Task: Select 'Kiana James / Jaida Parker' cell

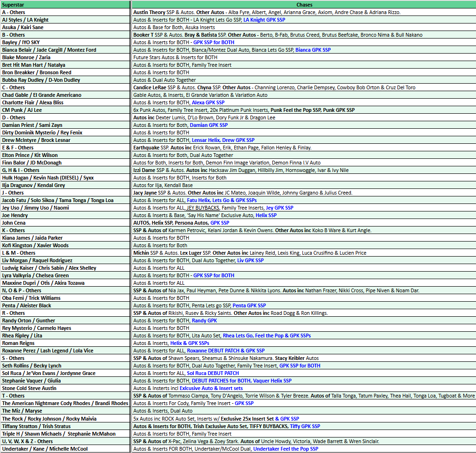Action: click(65, 238)
